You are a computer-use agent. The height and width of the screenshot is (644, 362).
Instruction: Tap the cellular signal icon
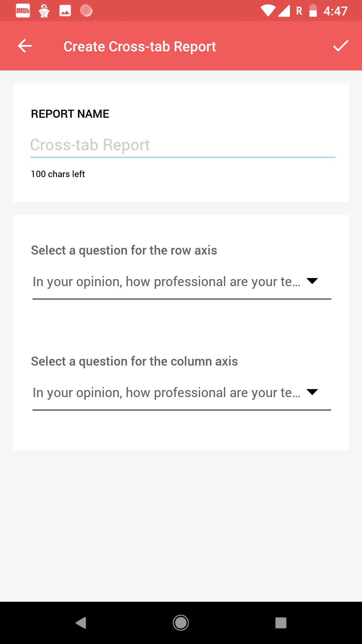(x=284, y=10)
